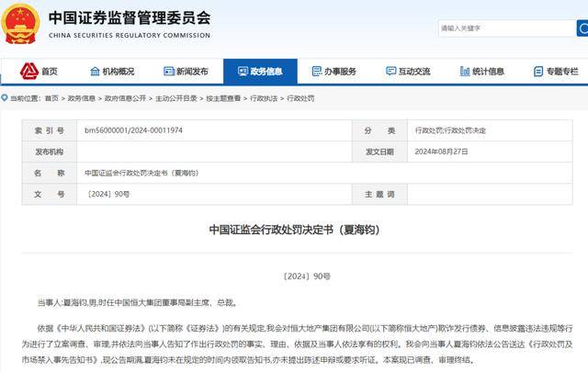Click the 索引号 label cell

click(49, 130)
